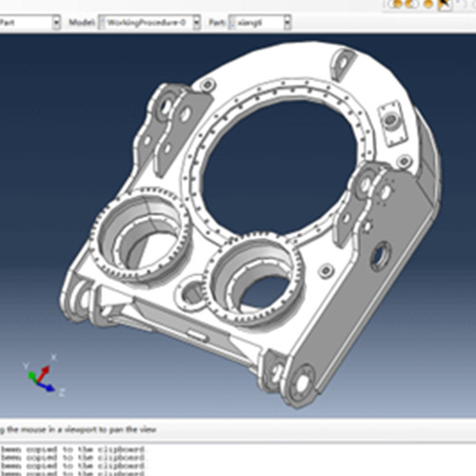Click the blue Z axis of the view triad
This screenshot has height=476, width=476.
tap(46, 387)
